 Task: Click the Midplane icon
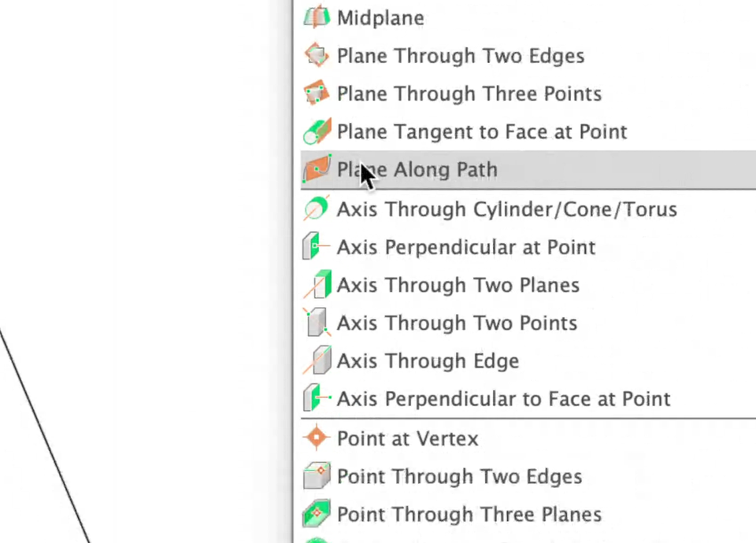pyautogui.click(x=317, y=17)
